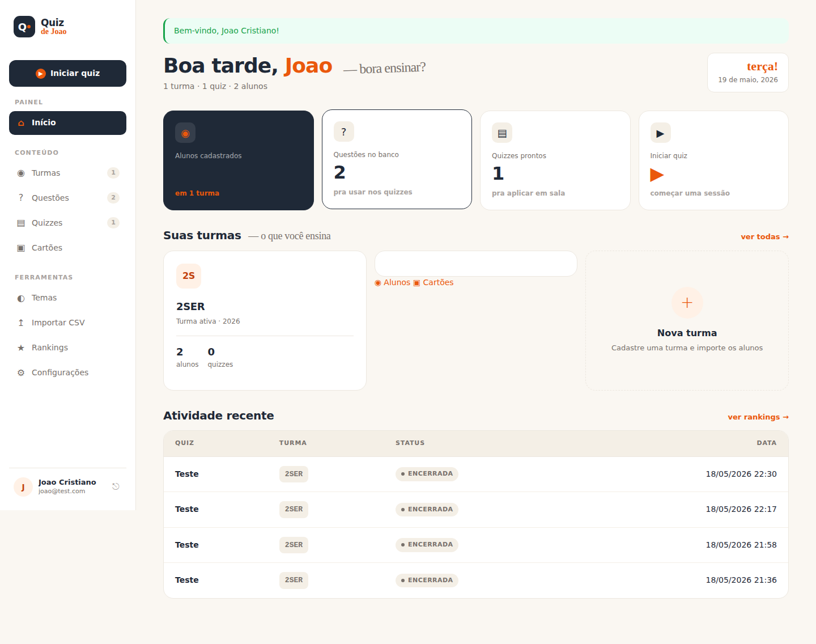This screenshot has width=816, height=644.
Task: Open Cartões in the sidebar
Action: [67, 248]
